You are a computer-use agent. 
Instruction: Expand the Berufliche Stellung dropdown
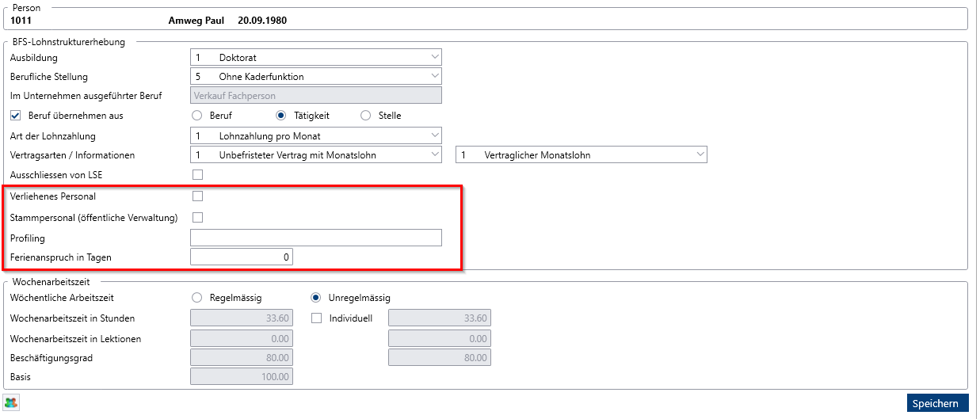[316, 77]
